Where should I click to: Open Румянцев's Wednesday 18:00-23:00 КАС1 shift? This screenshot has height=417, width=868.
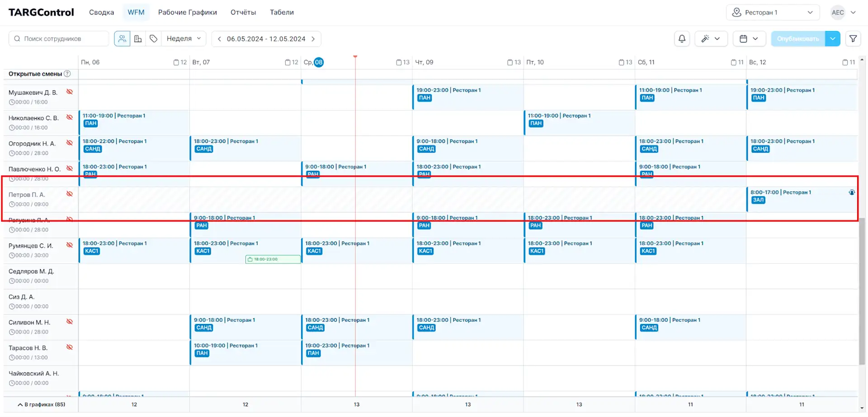coord(356,251)
